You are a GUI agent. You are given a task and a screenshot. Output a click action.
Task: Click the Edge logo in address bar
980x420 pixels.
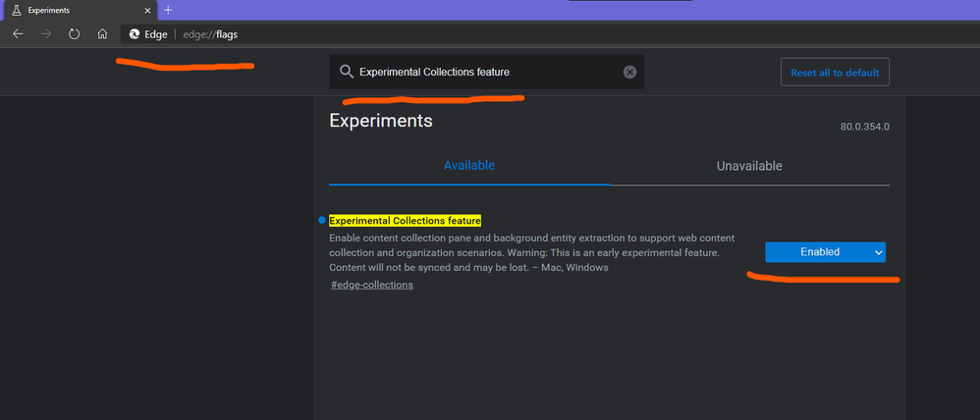click(x=135, y=34)
